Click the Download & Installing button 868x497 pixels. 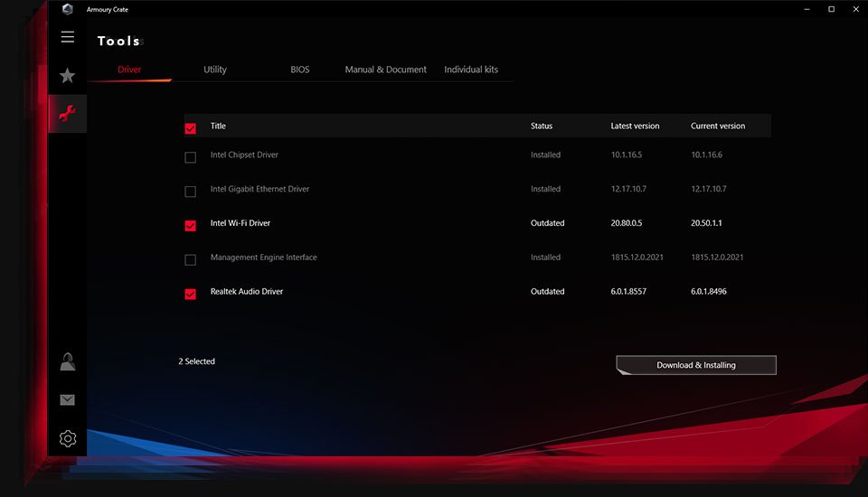point(695,365)
